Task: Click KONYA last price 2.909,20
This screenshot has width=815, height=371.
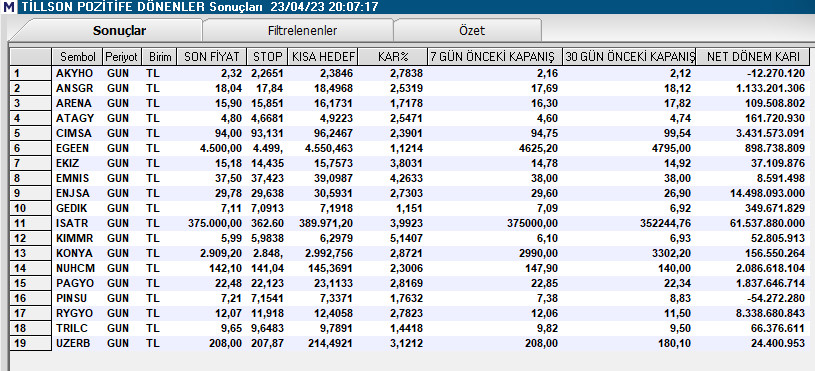Action: [221, 254]
